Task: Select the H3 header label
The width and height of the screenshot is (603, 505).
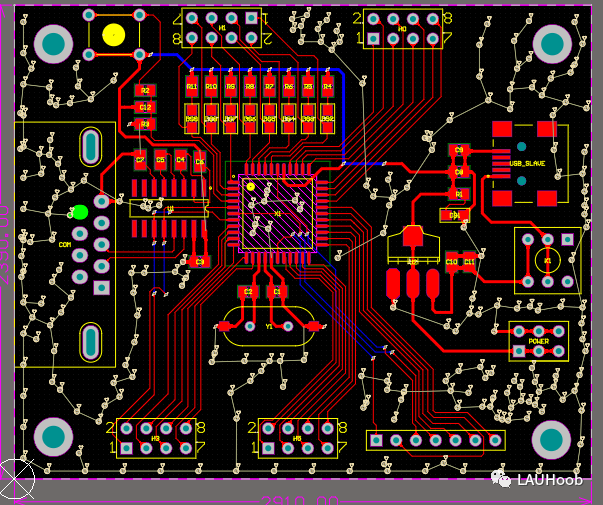Action: [x=155, y=438]
